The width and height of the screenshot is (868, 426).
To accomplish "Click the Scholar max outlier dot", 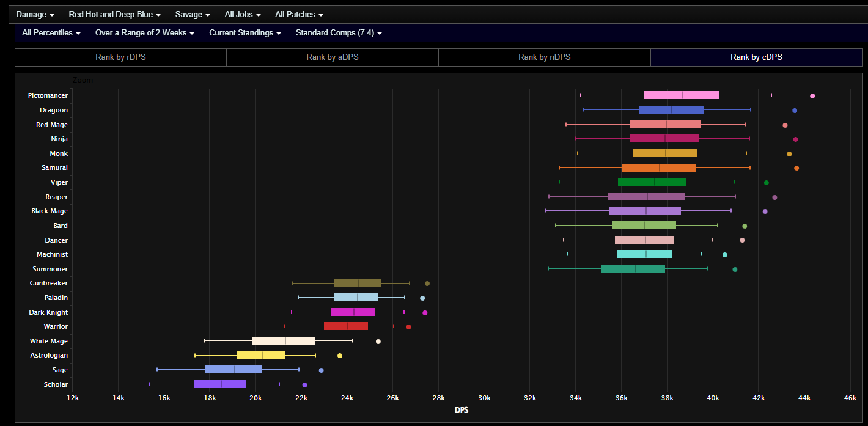I will [305, 385].
